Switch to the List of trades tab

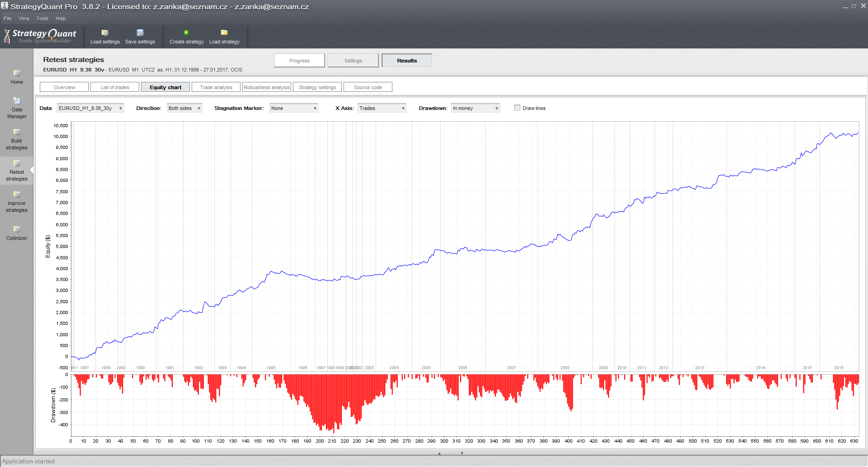(x=115, y=87)
